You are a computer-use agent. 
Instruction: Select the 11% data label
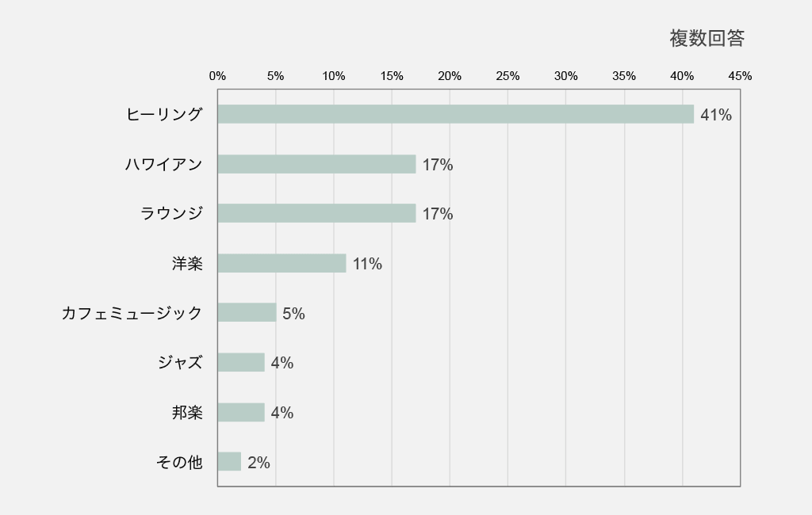[367, 264]
